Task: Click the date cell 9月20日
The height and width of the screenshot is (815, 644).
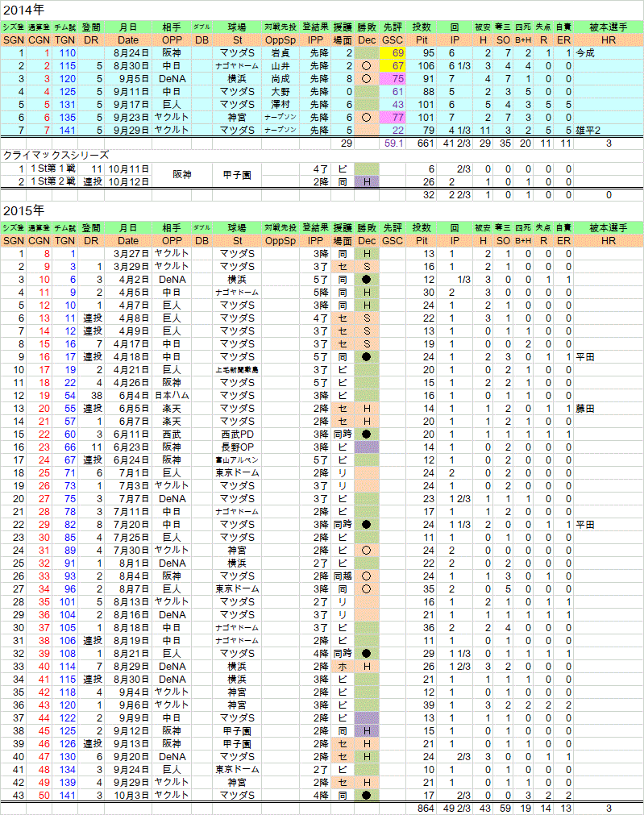Action: click(x=128, y=757)
